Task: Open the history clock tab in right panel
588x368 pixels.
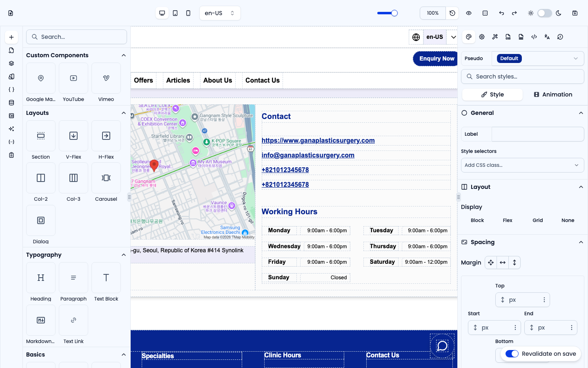Action: click(560, 37)
